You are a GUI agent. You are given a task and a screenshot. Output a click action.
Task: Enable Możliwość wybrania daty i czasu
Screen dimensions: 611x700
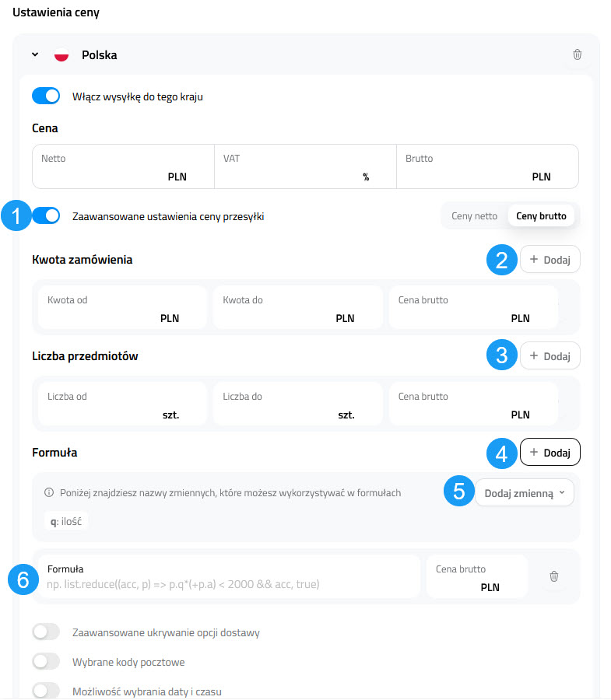pos(46,691)
